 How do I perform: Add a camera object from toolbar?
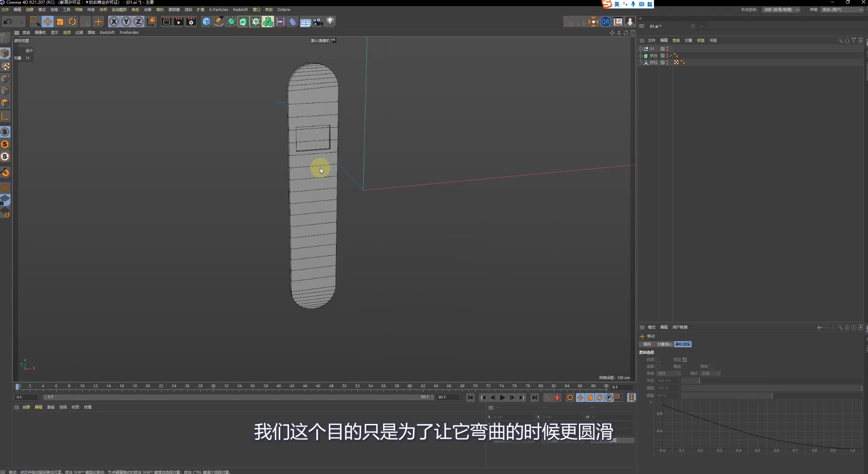[x=318, y=22]
